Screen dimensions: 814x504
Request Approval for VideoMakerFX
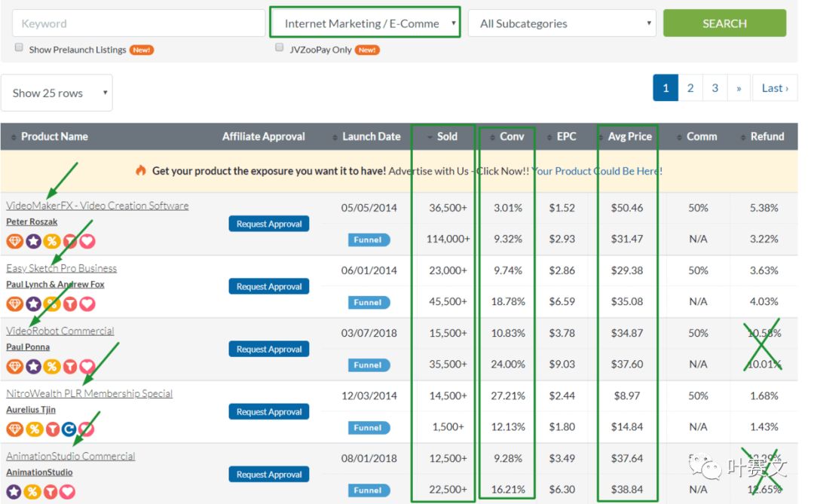[x=269, y=224]
